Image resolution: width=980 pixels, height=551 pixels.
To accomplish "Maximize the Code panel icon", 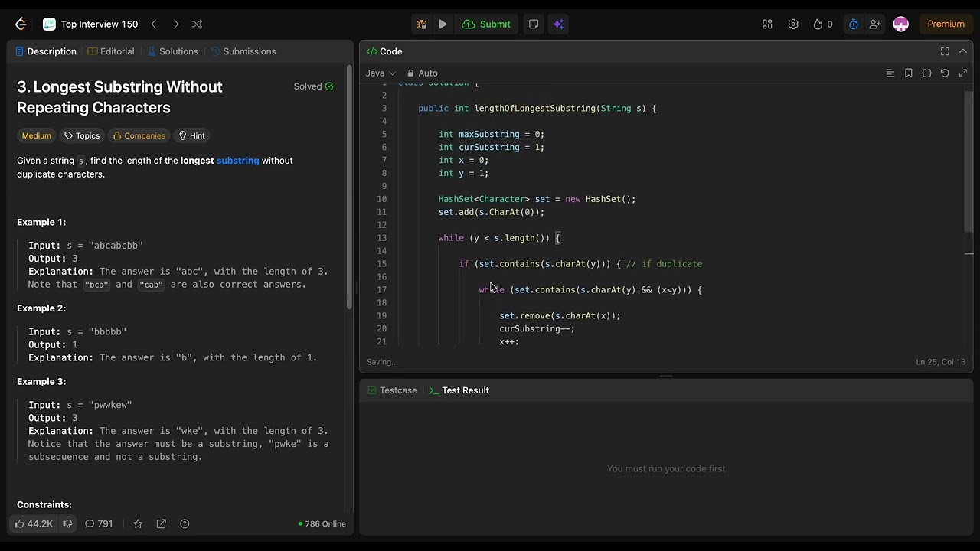I will click(x=945, y=51).
